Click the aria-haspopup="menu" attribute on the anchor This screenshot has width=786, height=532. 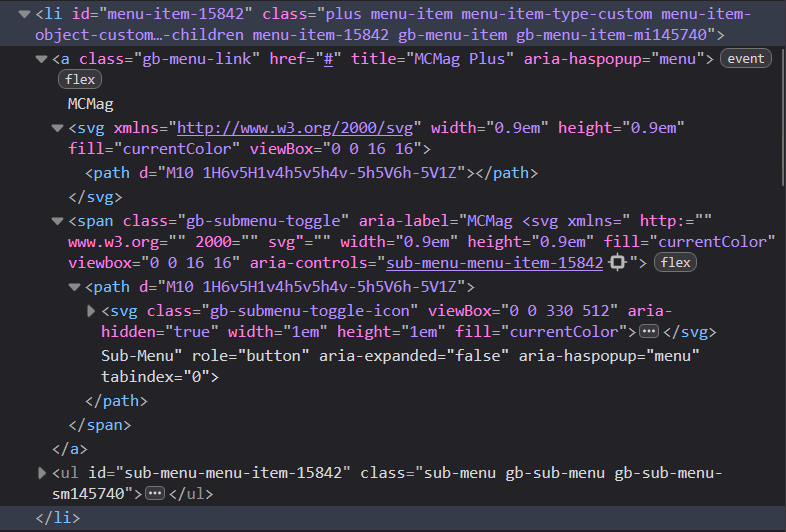click(x=614, y=59)
